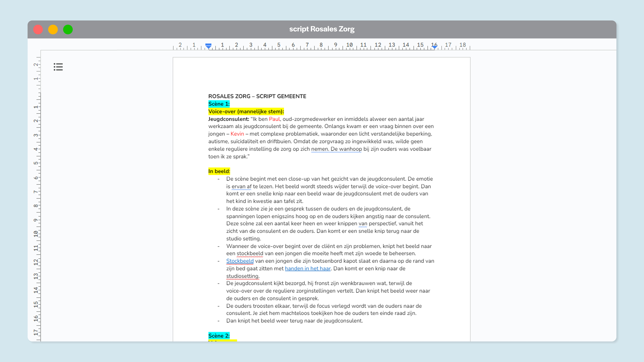Click the red name 'Paul' in text

(274, 119)
